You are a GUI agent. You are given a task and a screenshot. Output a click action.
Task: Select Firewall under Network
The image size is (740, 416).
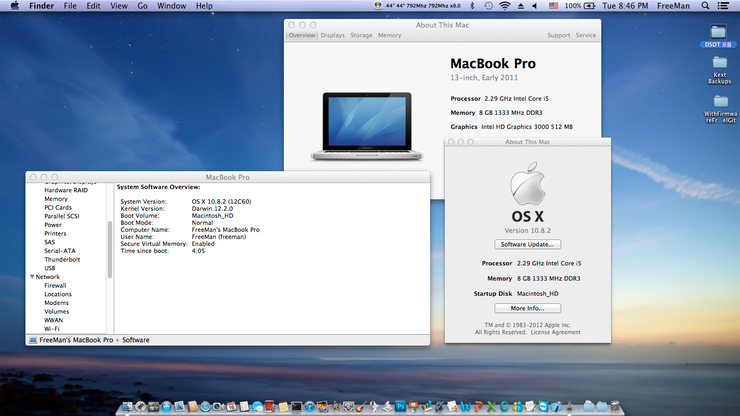click(55, 285)
